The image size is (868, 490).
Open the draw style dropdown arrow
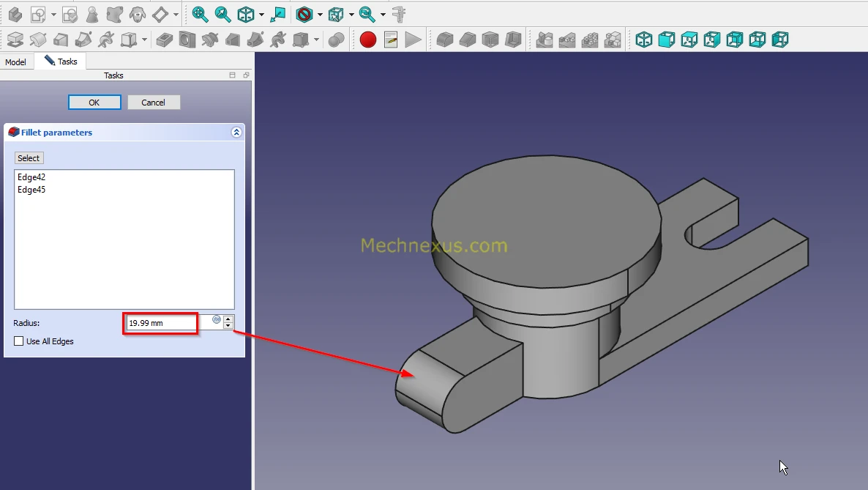[x=320, y=15]
